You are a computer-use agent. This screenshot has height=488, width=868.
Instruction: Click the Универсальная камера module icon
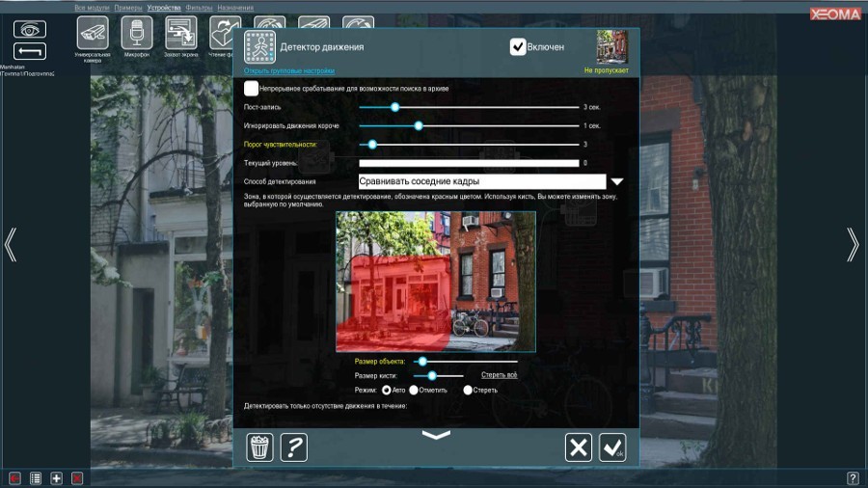coord(93,33)
